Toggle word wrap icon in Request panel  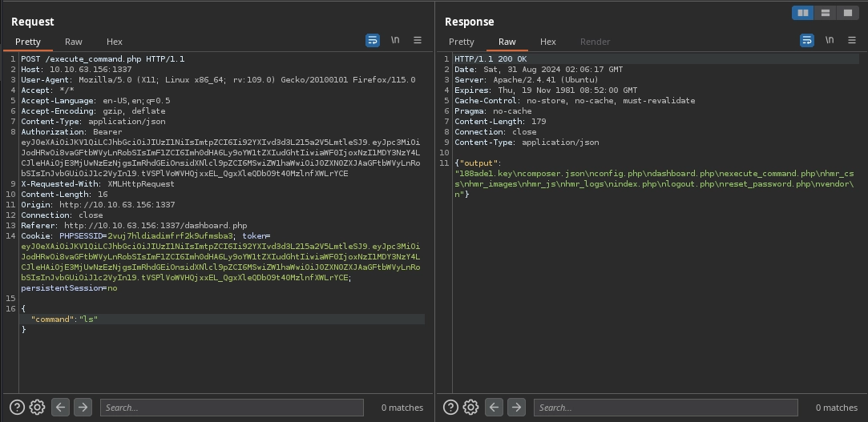click(x=373, y=41)
